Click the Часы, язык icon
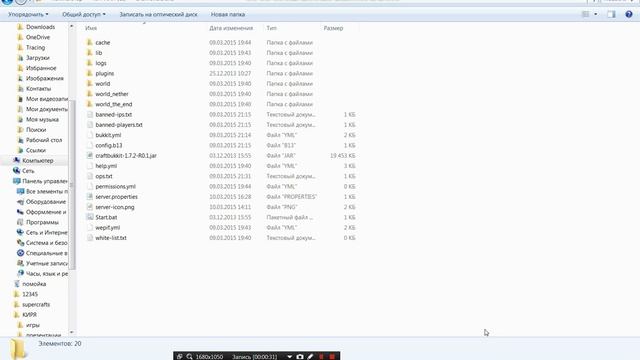Viewport: 640px width, 360px height. (x=20, y=273)
